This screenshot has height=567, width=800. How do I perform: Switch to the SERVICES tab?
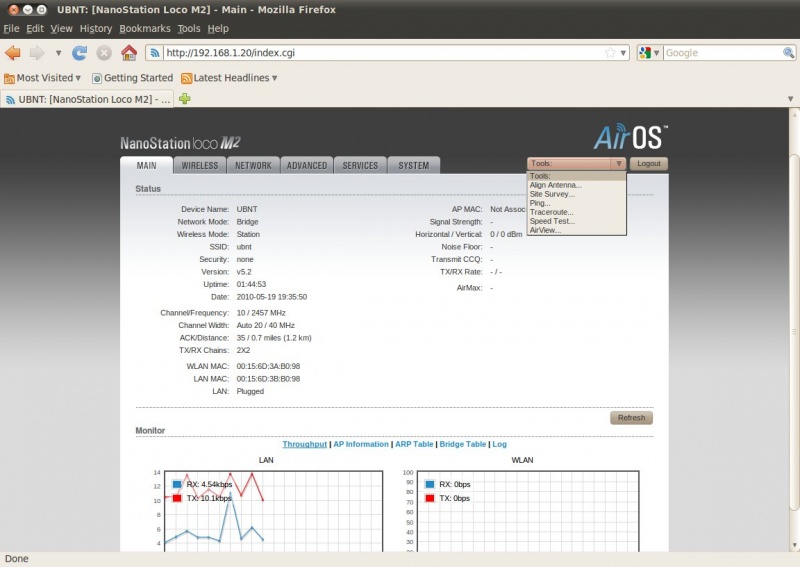click(360, 165)
